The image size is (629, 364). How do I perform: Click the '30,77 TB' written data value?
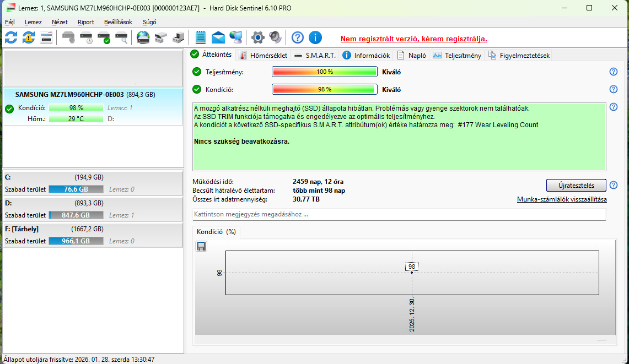[306, 199]
